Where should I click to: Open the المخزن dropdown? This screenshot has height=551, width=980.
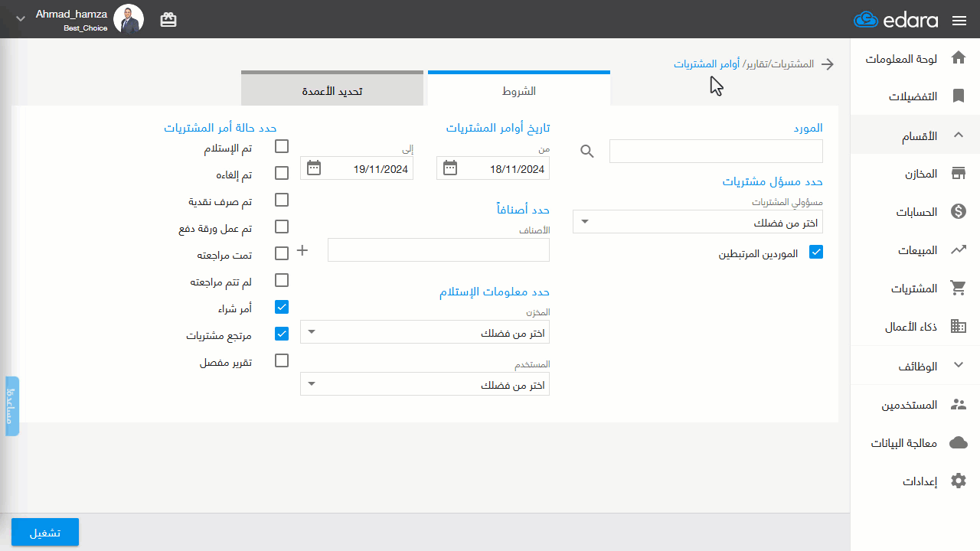(425, 331)
